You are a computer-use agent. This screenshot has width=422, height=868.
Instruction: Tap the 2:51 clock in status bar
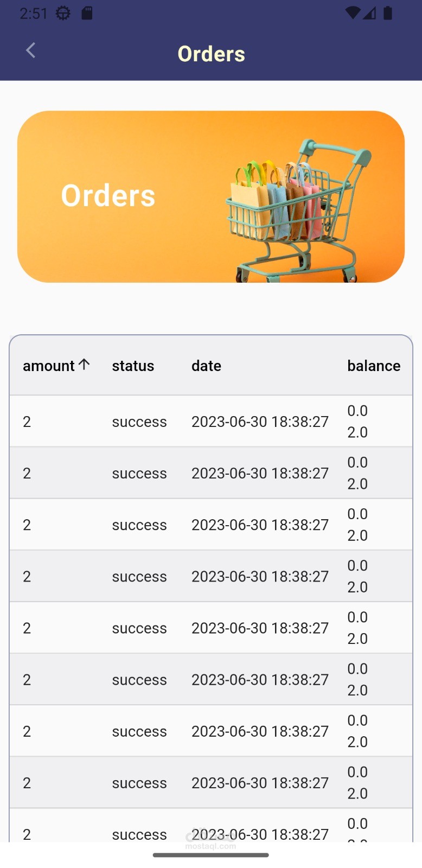coord(34,13)
